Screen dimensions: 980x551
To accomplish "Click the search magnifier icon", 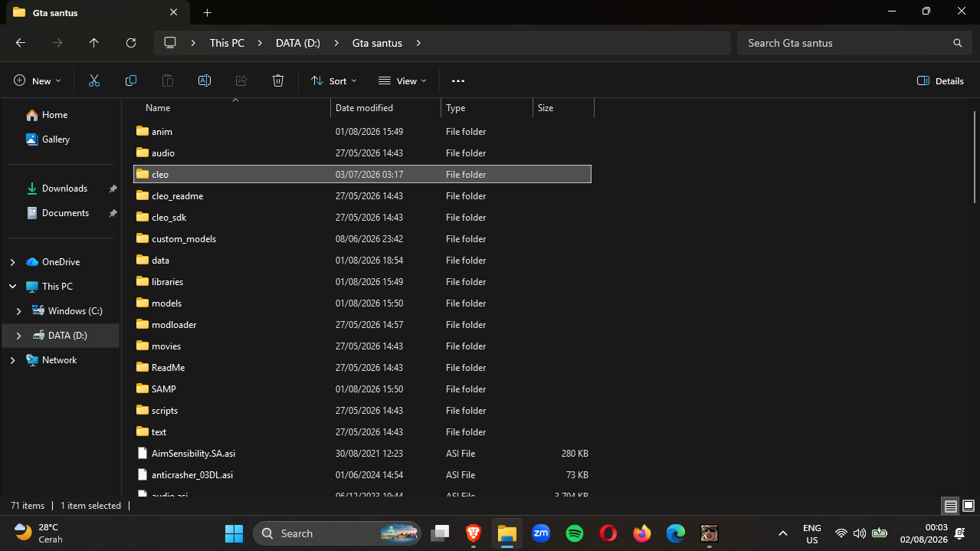I will (957, 43).
